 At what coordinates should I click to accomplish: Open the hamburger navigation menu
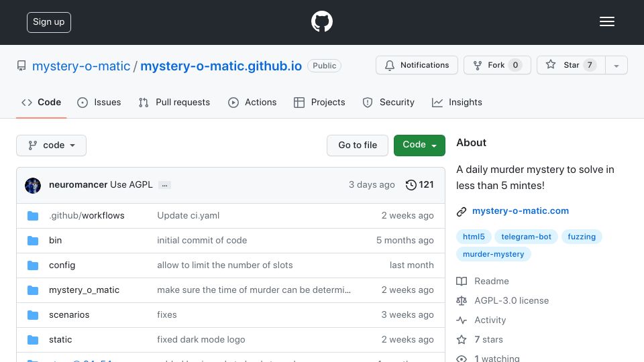[x=606, y=21]
